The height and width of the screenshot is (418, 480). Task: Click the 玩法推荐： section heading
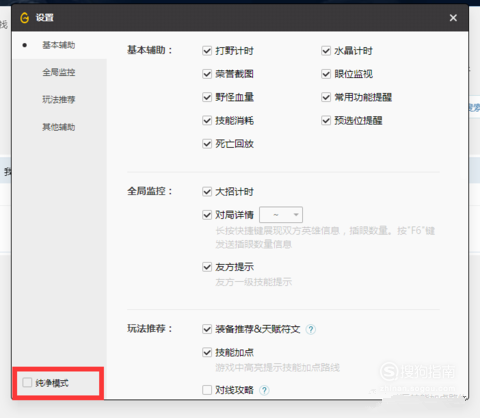pyautogui.click(x=149, y=329)
